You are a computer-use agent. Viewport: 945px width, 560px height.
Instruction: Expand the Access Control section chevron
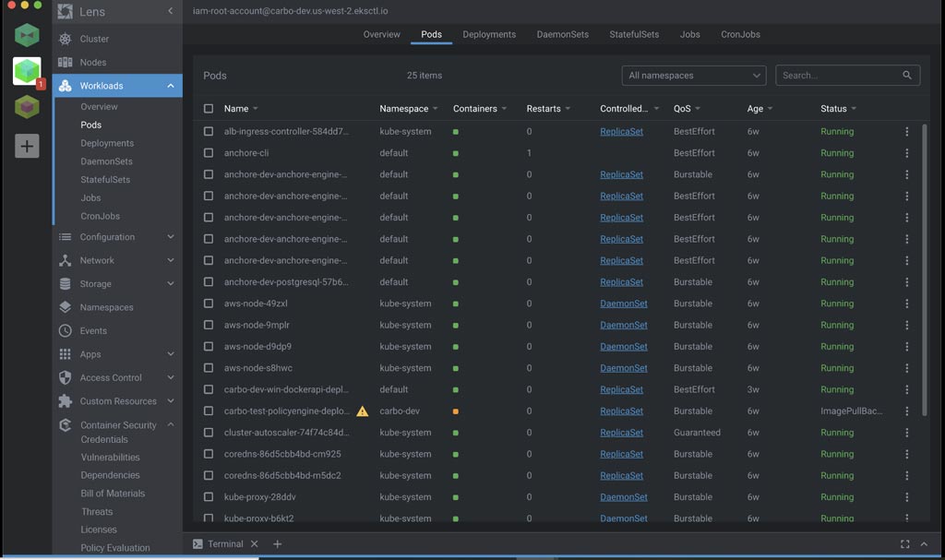point(171,378)
